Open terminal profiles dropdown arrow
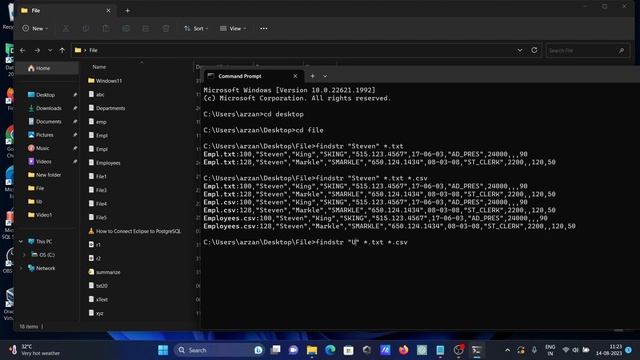 (x=325, y=76)
